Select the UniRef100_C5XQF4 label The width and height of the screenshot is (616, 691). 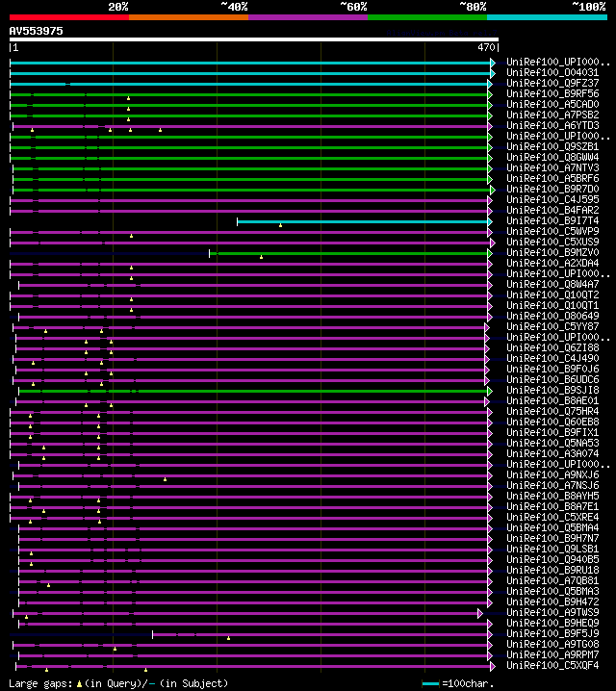point(552,665)
